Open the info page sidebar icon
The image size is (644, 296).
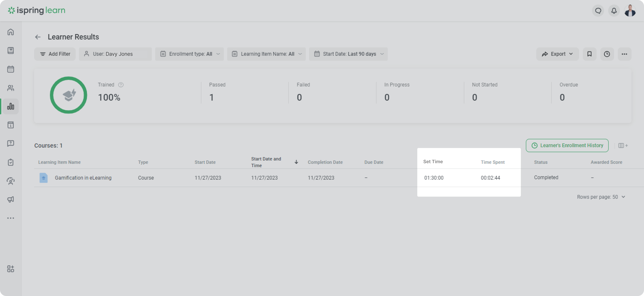tap(11, 125)
